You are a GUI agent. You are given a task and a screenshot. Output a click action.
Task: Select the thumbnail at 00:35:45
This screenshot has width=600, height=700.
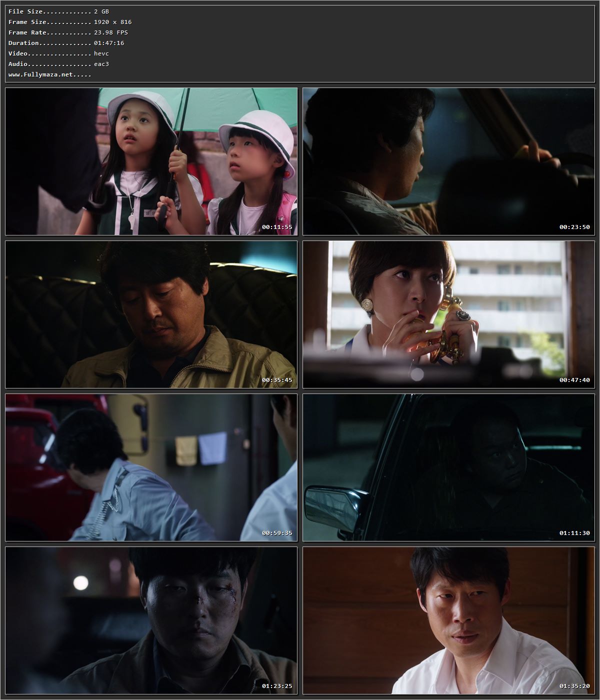(151, 314)
